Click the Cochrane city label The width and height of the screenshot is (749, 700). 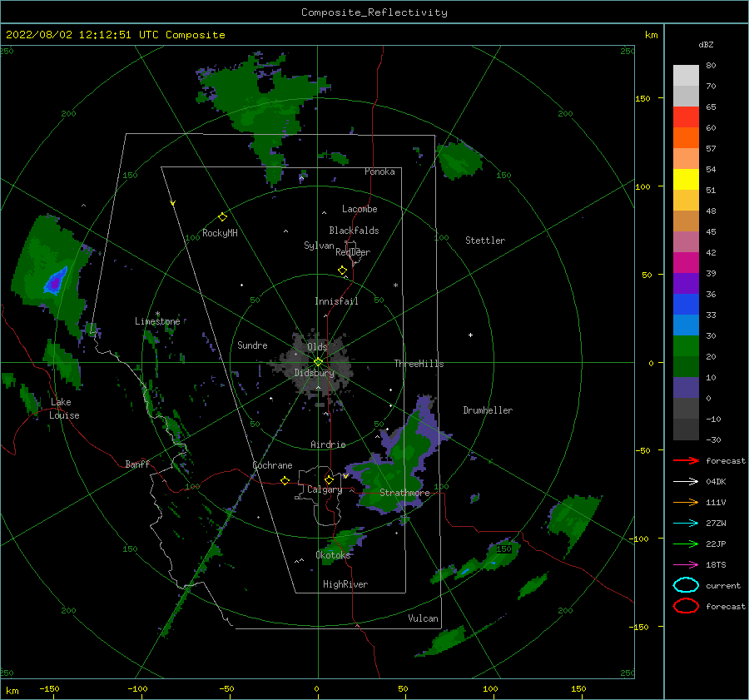coord(272,465)
